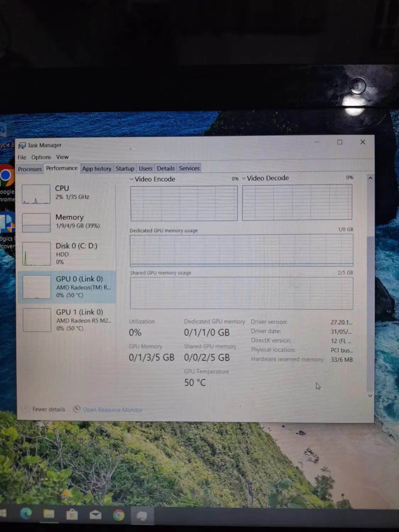Go to the Users tab

coord(145,168)
